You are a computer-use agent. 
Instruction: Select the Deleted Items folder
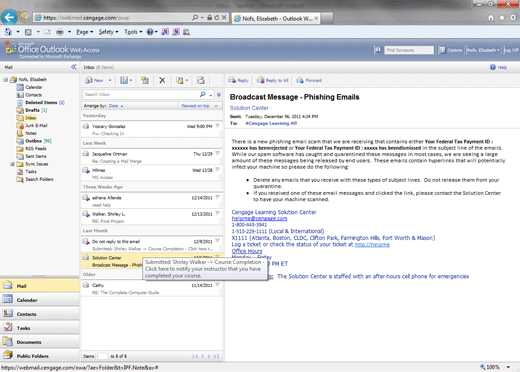pos(41,103)
